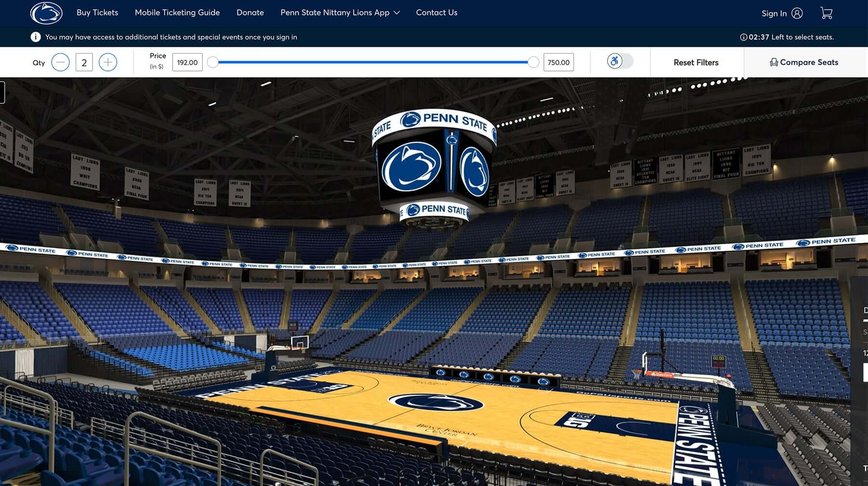Click the quantity field showing 2

point(84,62)
